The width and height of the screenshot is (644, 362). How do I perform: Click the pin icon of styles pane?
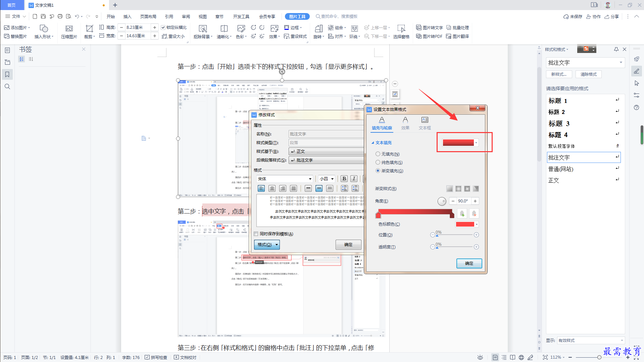coord(616,49)
